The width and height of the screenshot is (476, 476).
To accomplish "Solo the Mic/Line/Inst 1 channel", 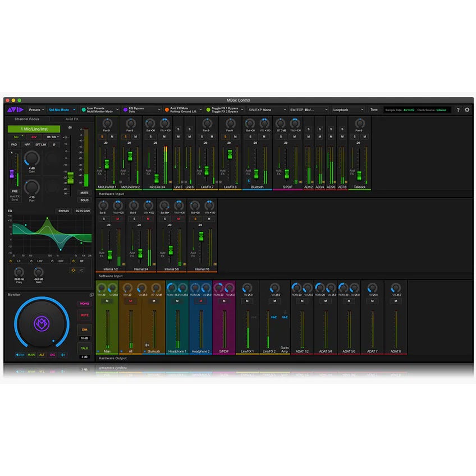I will (x=102, y=137).
